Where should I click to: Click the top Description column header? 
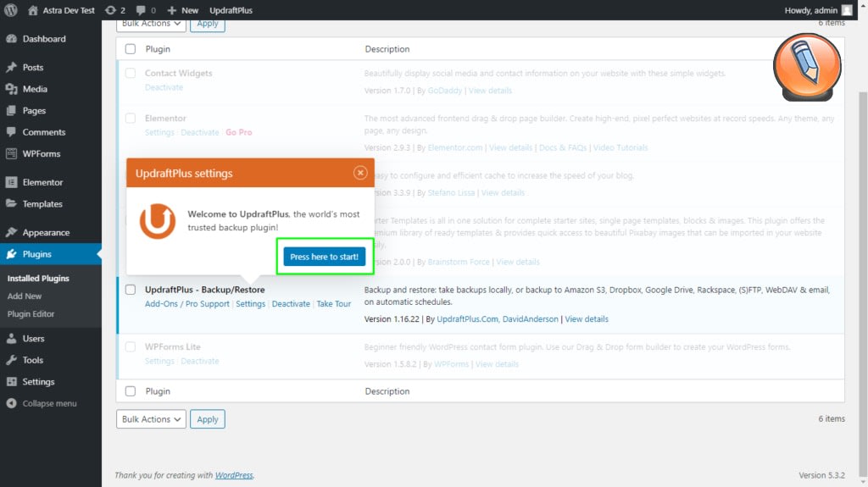click(x=387, y=49)
